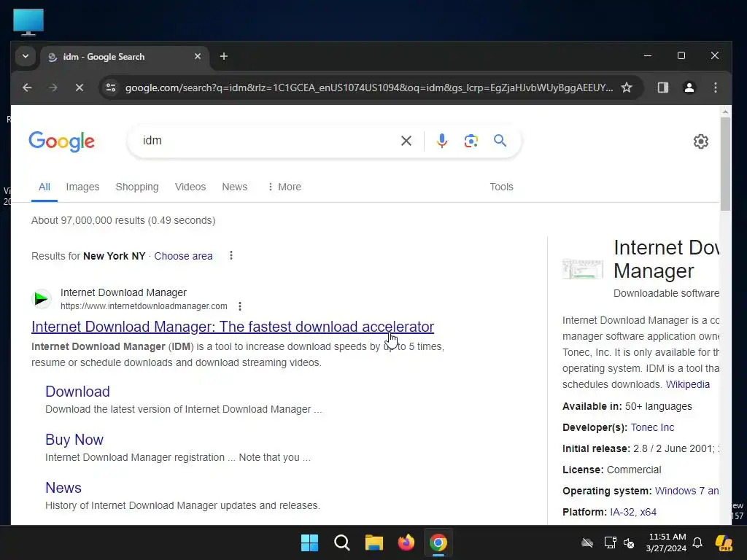Screen dimensions: 747x560
Task: Click the desktop monitor shortcut icon
Action: click(x=28, y=22)
